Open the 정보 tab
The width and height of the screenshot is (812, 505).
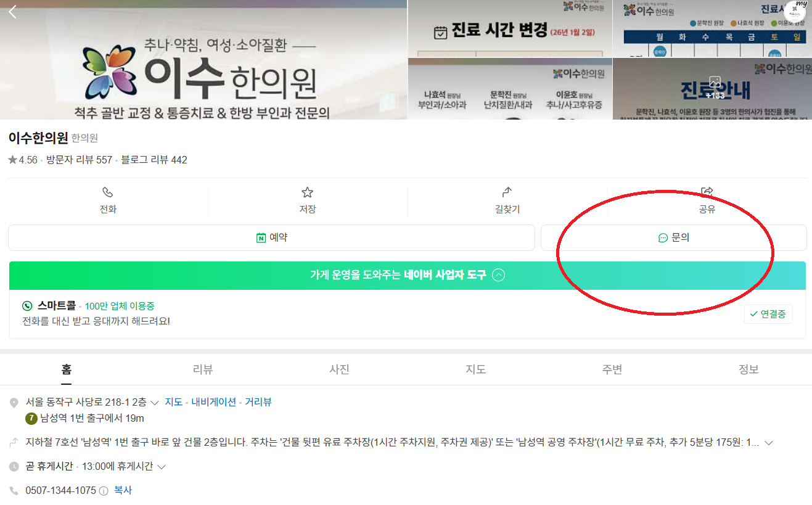(748, 369)
